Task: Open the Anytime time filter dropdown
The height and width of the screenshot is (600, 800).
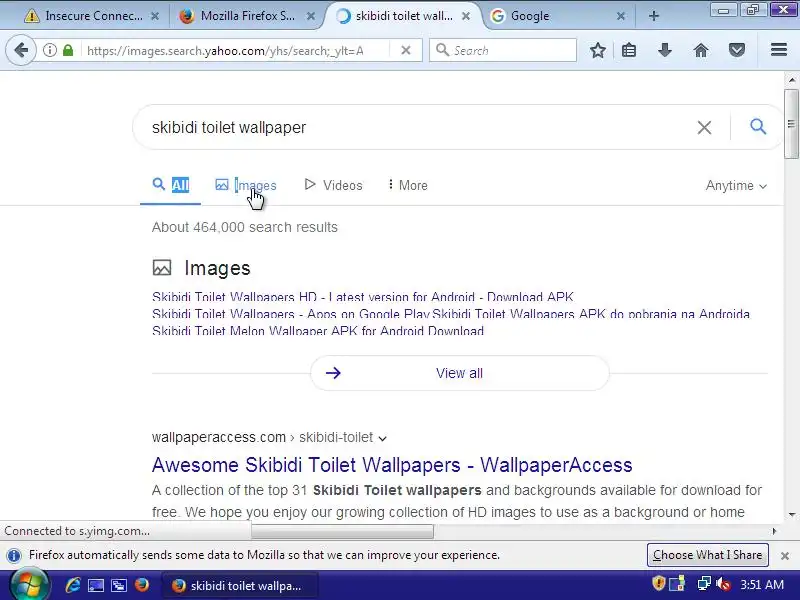Action: click(x=736, y=186)
